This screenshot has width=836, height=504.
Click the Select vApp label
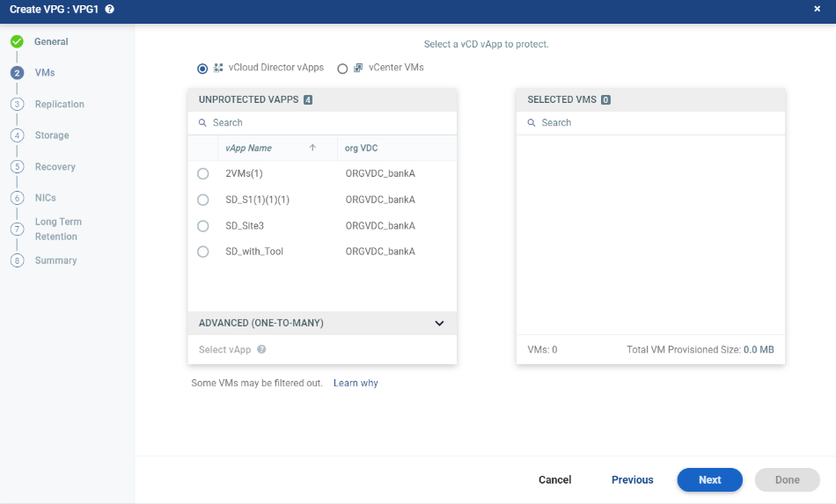click(x=225, y=349)
